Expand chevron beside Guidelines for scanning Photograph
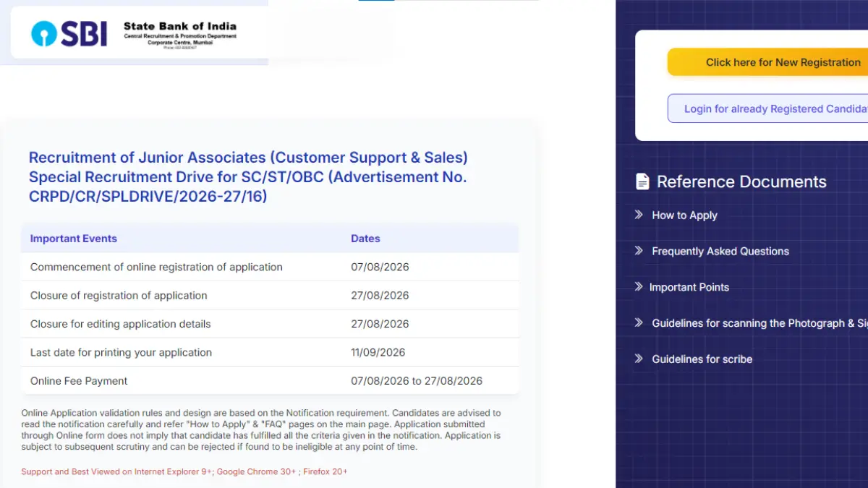This screenshot has width=868, height=488. (639, 323)
